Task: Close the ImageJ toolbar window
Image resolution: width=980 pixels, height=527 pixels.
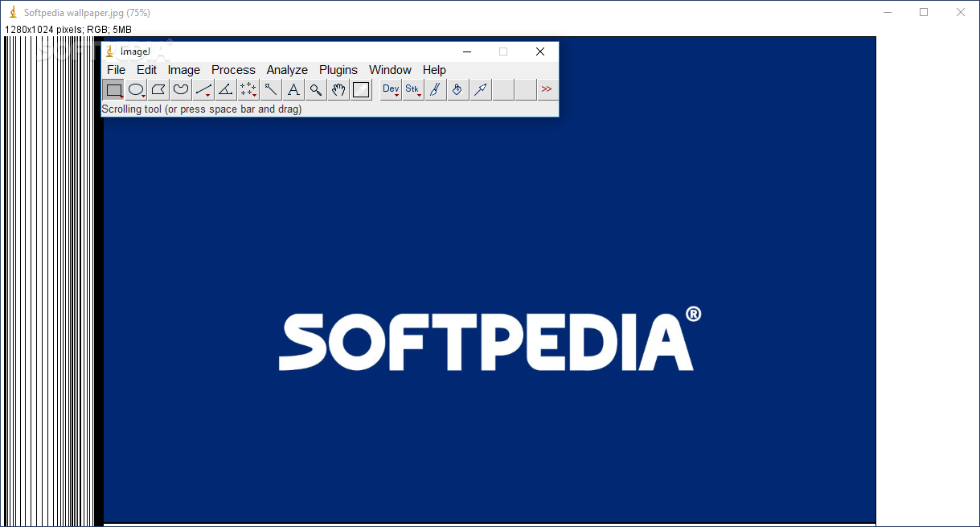Action: pos(540,51)
